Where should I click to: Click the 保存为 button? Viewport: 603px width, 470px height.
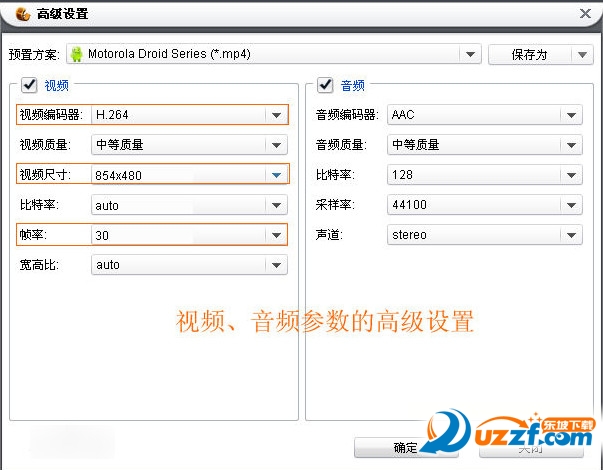point(529,54)
